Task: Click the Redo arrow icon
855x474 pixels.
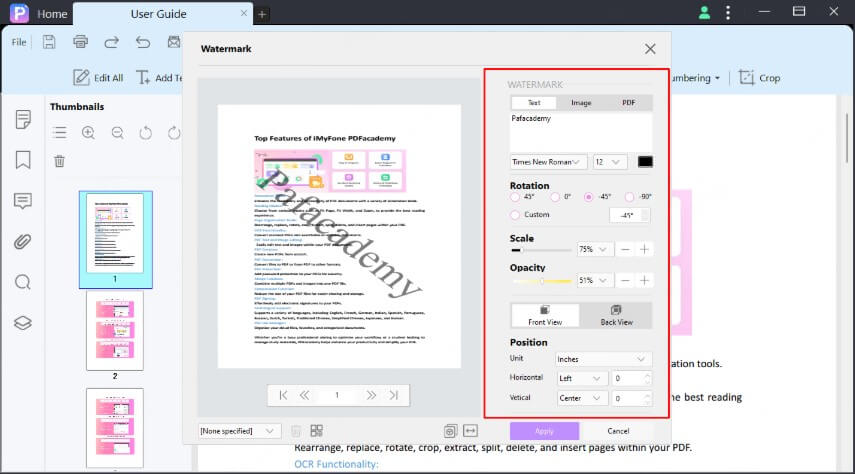Action: click(111, 42)
